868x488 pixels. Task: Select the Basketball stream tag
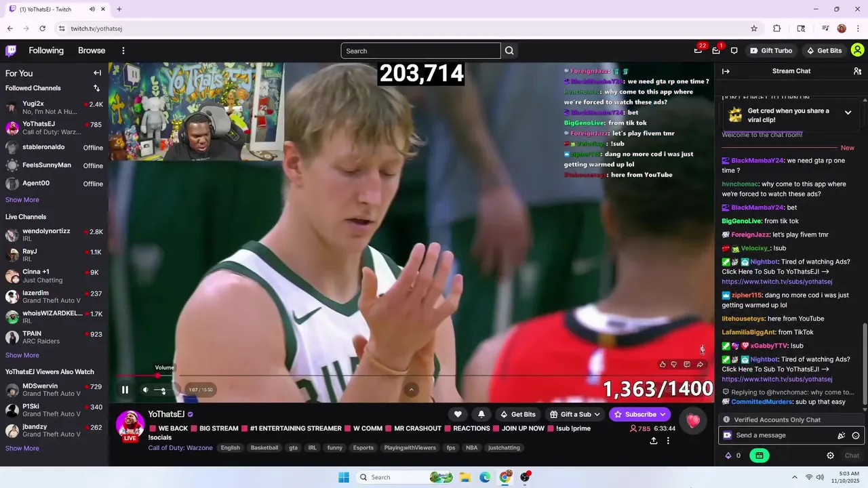pyautogui.click(x=264, y=448)
